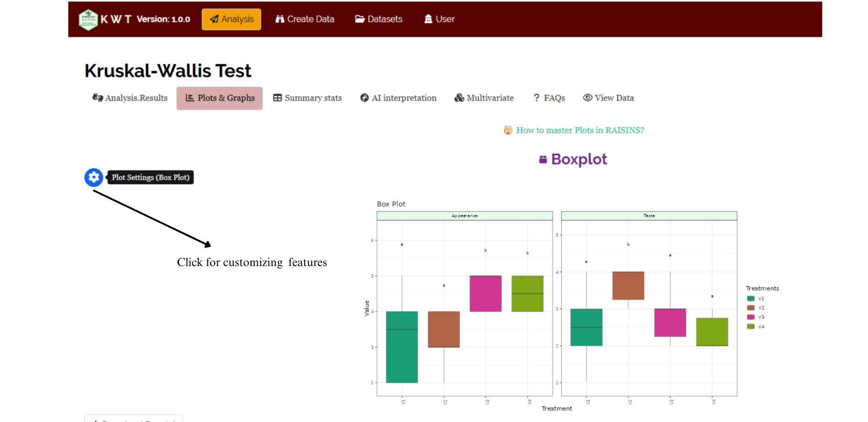The height and width of the screenshot is (422, 868).
Task: Click the Kruskal-Wallis Test title
Action: click(168, 71)
